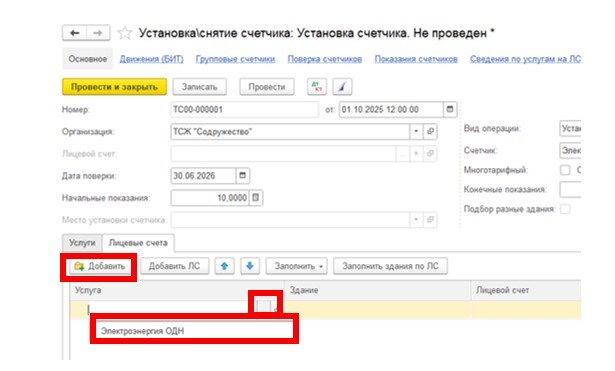The height and width of the screenshot is (371, 615).
Task: Click the Добавить ЛС button
Action: coord(174,266)
